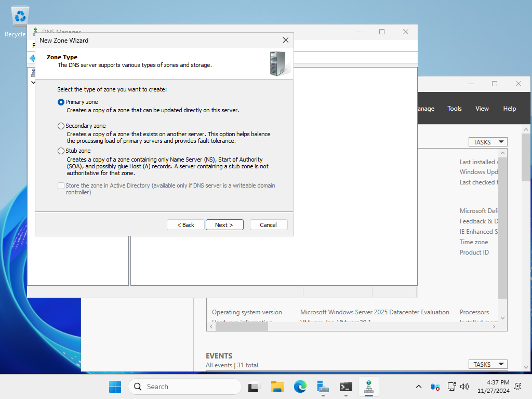Click the Operating system version label

(247, 312)
